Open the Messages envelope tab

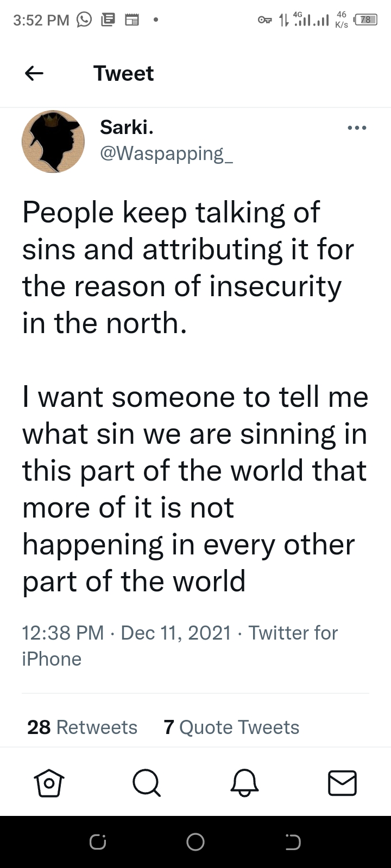tap(342, 783)
